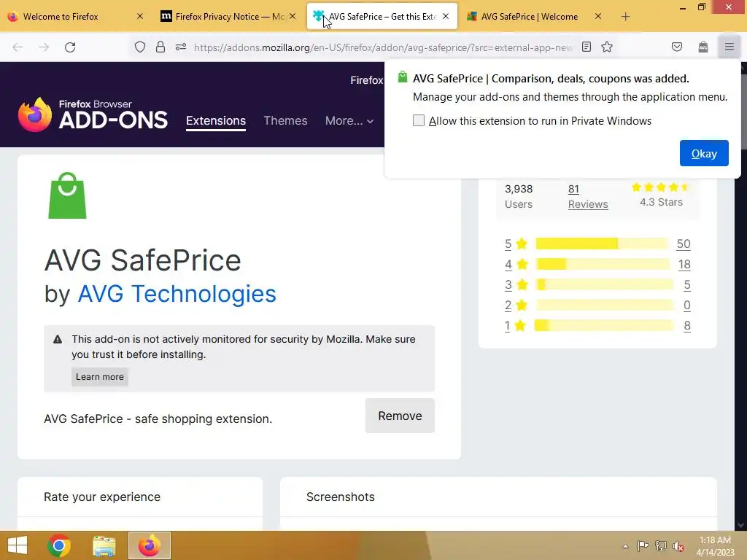Click the muted volume tray icon
The width and height of the screenshot is (747, 560).
(678, 546)
